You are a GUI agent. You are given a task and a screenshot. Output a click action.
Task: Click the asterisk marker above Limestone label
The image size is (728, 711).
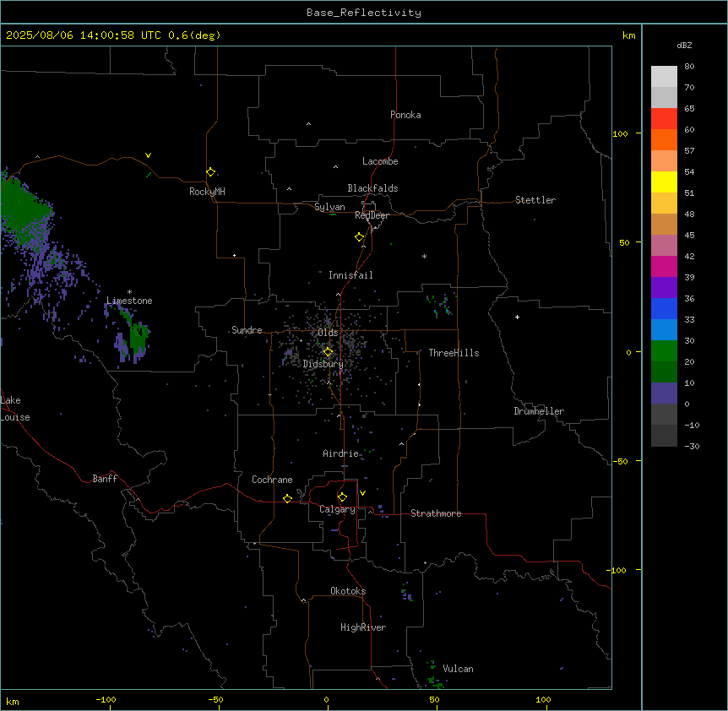[129, 292]
